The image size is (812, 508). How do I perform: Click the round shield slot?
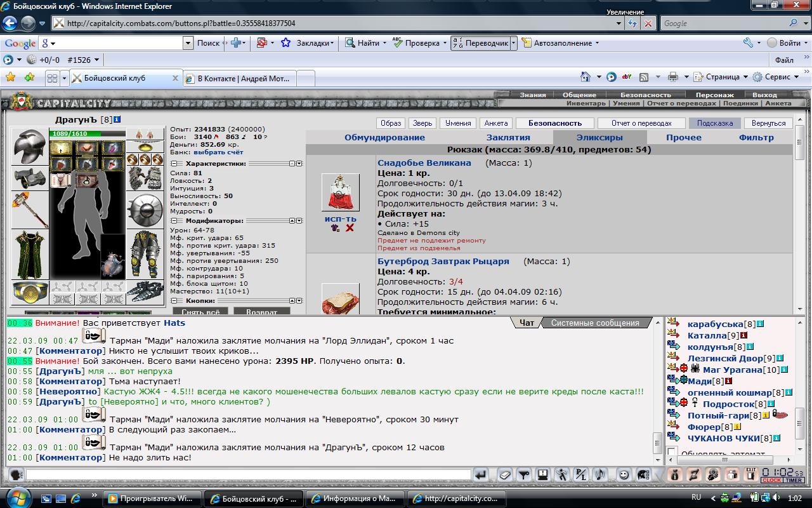145,210
